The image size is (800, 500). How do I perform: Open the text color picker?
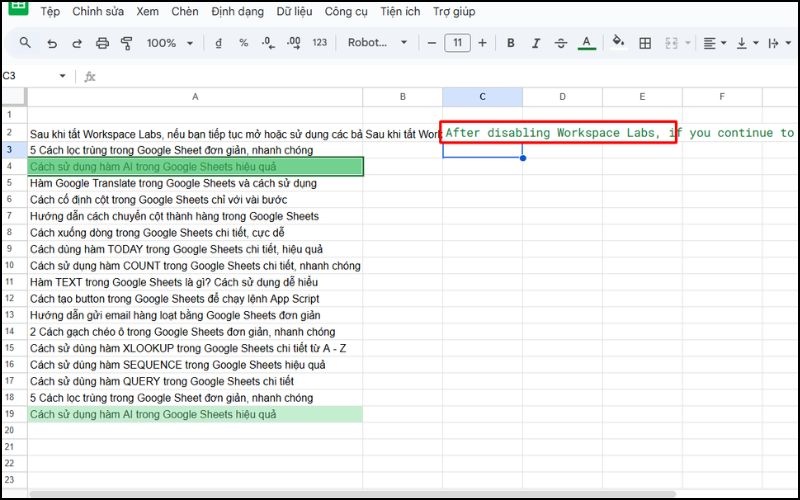587,43
